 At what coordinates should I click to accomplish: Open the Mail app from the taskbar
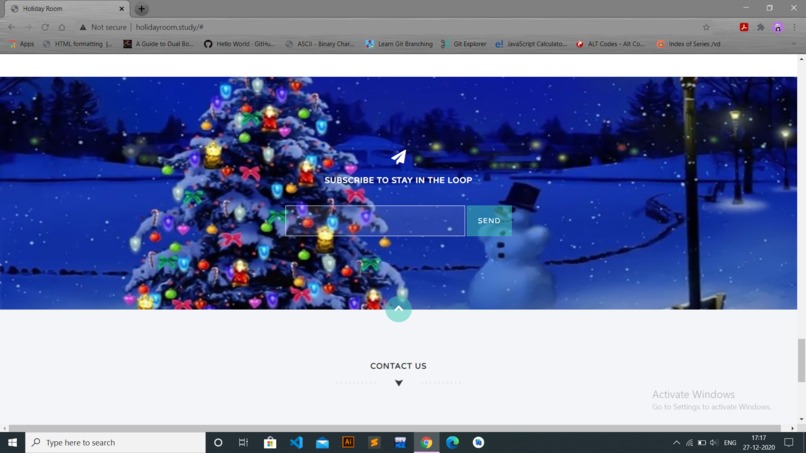[322, 442]
